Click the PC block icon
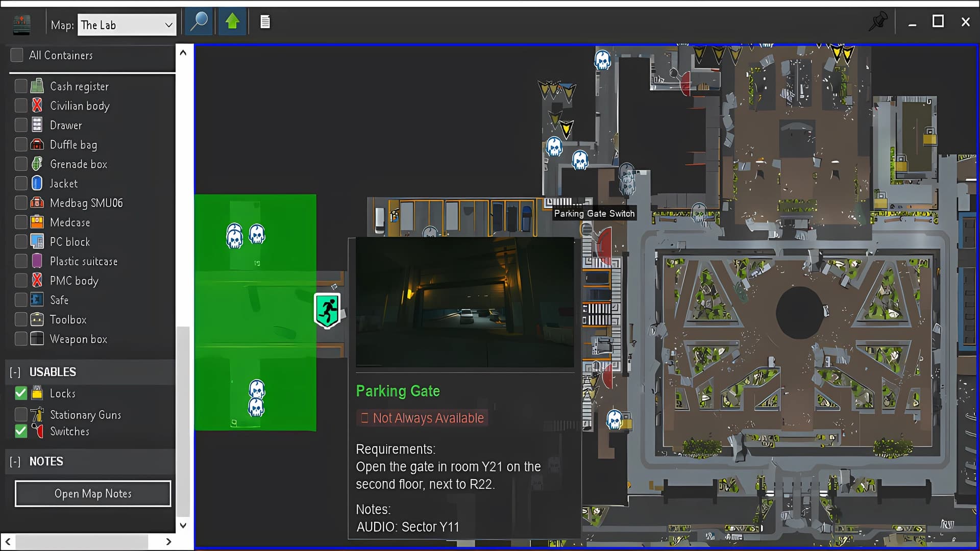Viewport: 980px width, 551px height. (37, 241)
